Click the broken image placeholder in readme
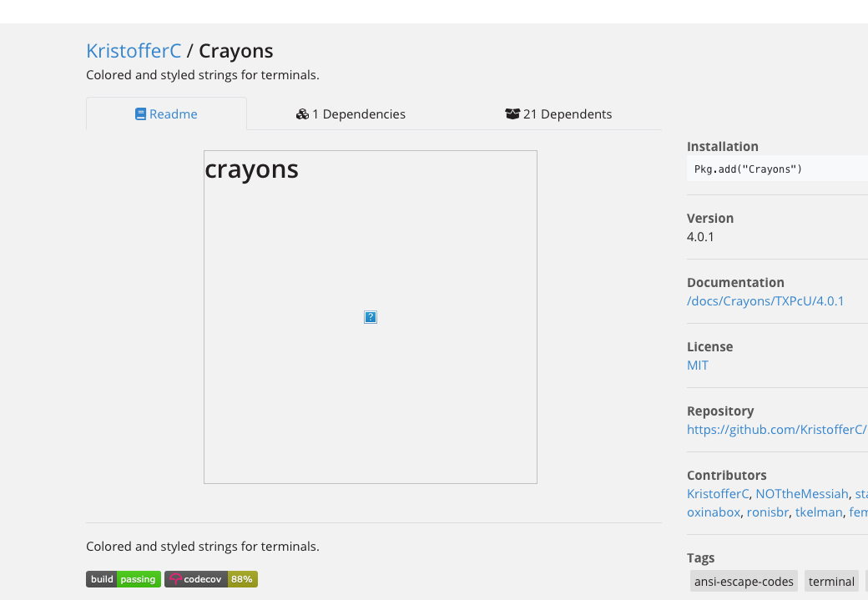 pos(370,317)
